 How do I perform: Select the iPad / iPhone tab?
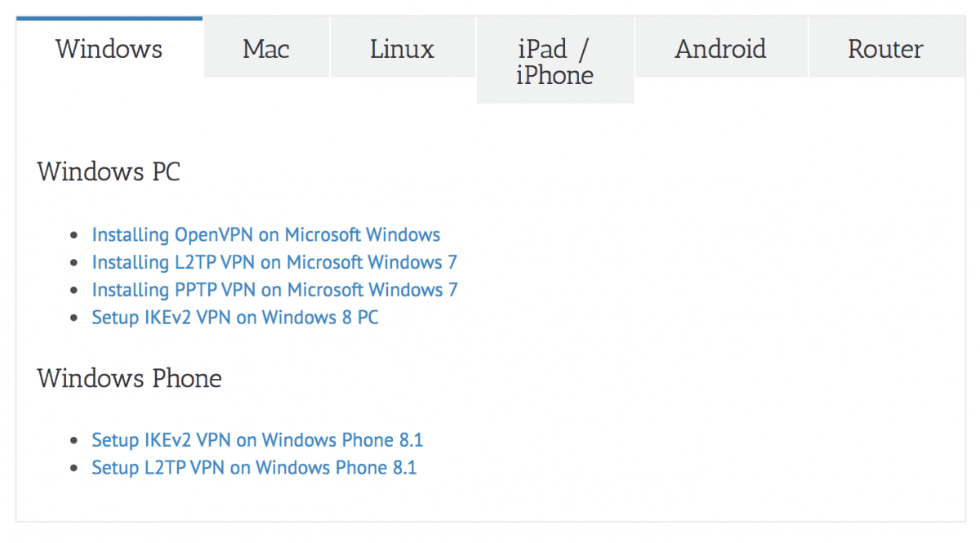click(x=555, y=62)
